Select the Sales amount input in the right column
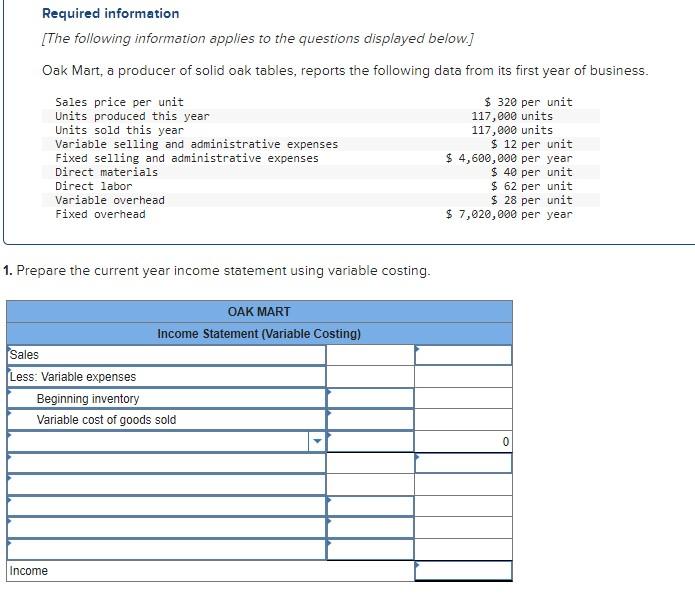695x597 pixels. pyautogui.click(x=463, y=355)
